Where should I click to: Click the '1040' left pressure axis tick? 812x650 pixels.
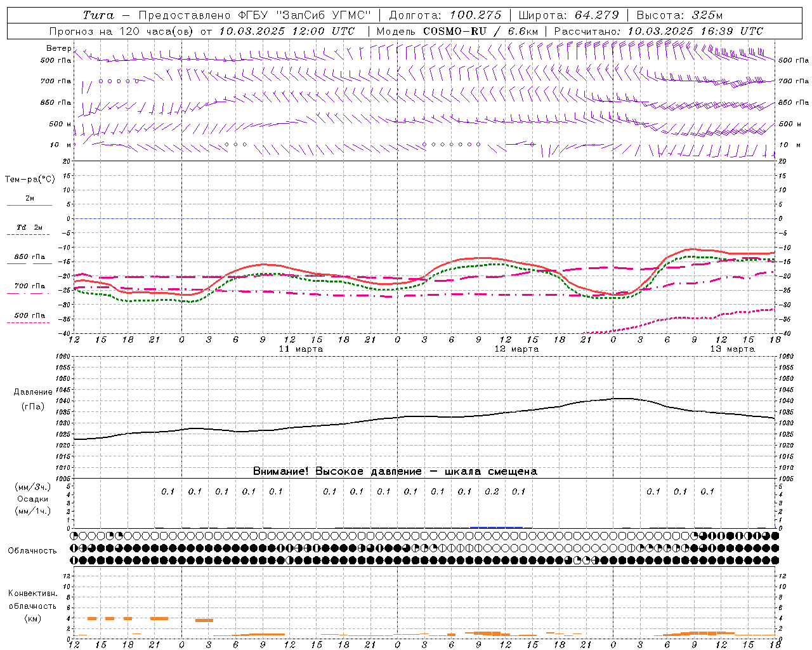[x=63, y=401]
